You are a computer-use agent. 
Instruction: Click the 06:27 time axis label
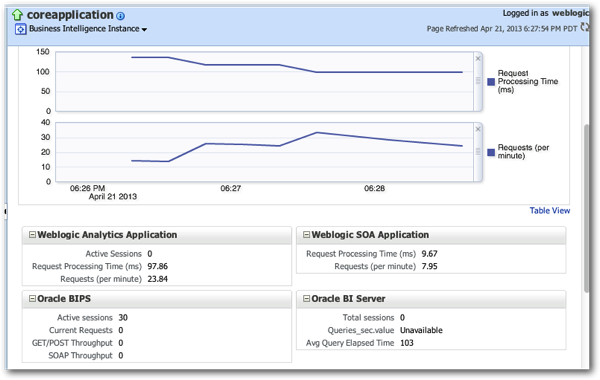click(231, 188)
